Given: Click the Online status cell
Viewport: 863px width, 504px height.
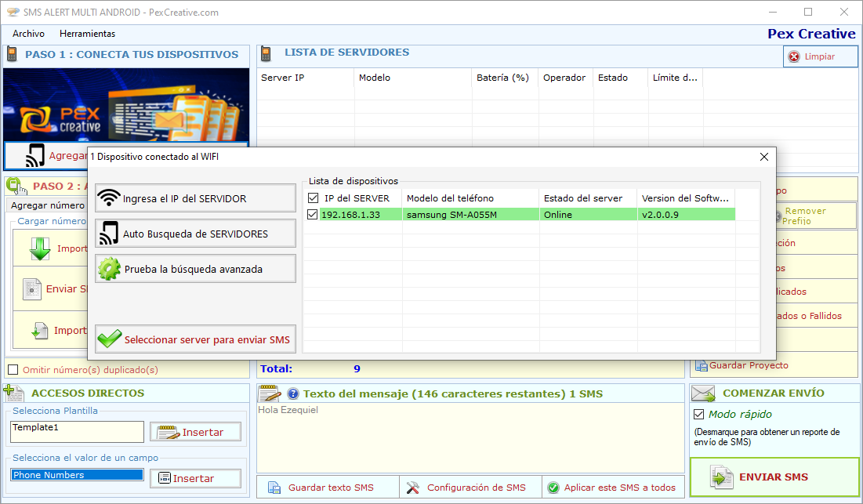Looking at the screenshot, I should [x=589, y=215].
